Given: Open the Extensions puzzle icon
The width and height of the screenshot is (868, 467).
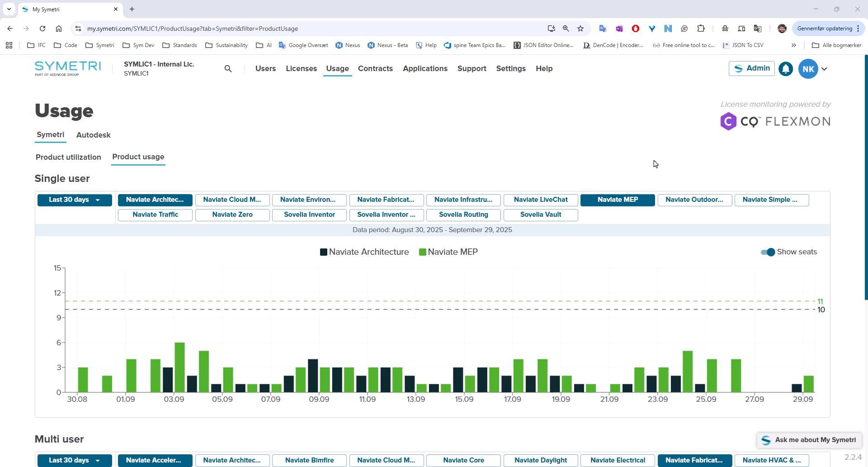Looking at the screenshot, I should [x=701, y=29].
